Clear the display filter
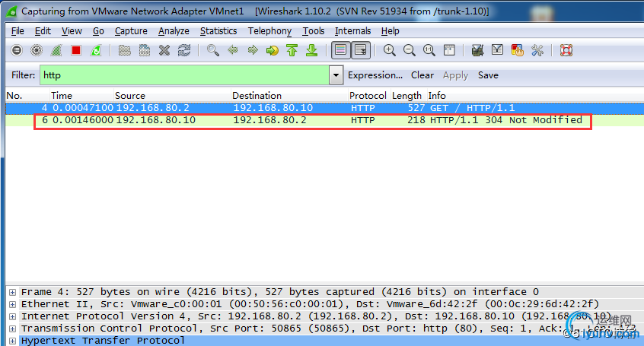Screen dimensions: 644x346 click(422, 75)
